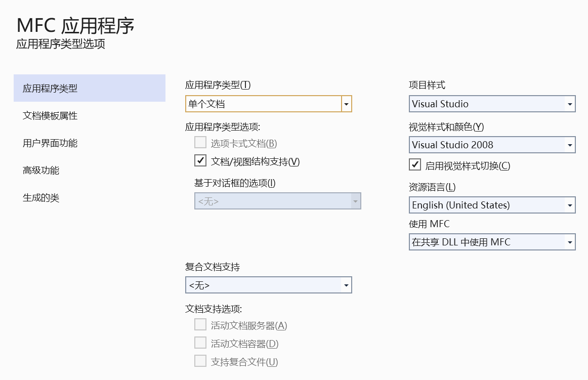Expand the 复合文档支持 dropdown
This screenshot has height=380, width=588.
click(269, 285)
